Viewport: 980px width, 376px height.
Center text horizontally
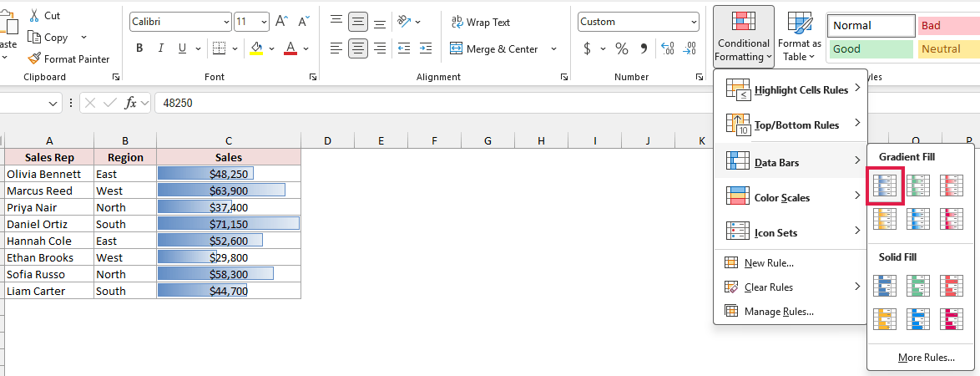pos(357,48)
